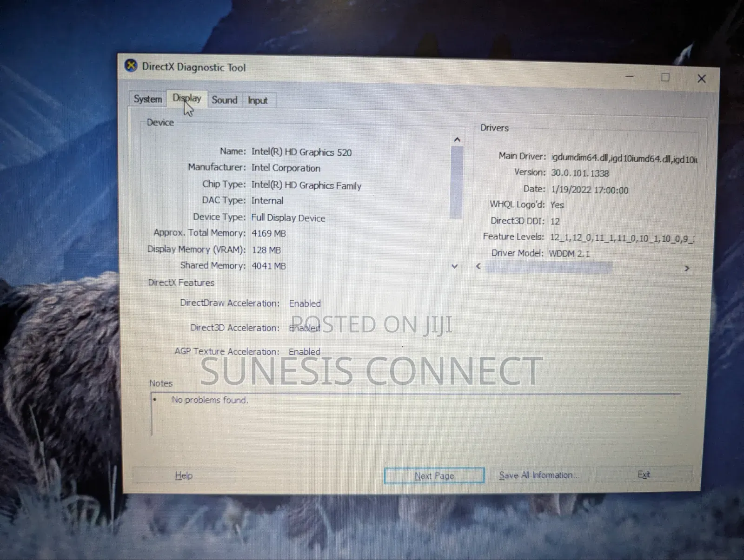
Task: Click shared memory value '4041 MB'
Action: click(269, 266)
